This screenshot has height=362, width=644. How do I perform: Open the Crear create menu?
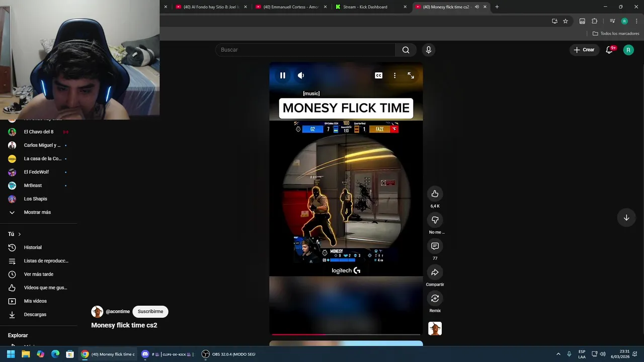coord(584,50)
